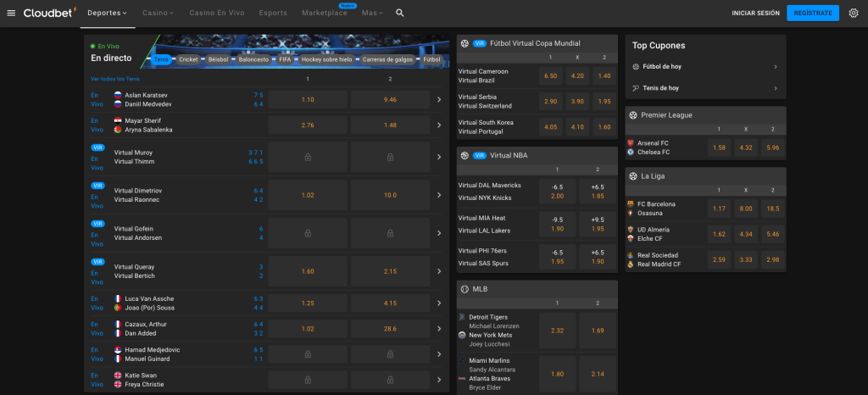The width and height of the screenshot is (868, 395).
Task: Click the Top Cupones heading
Action: (658, 46)
